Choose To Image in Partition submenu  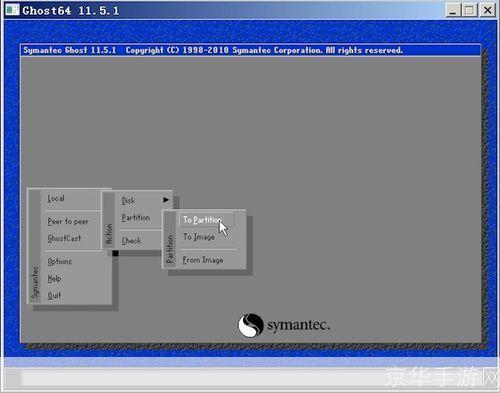point(199,237)
